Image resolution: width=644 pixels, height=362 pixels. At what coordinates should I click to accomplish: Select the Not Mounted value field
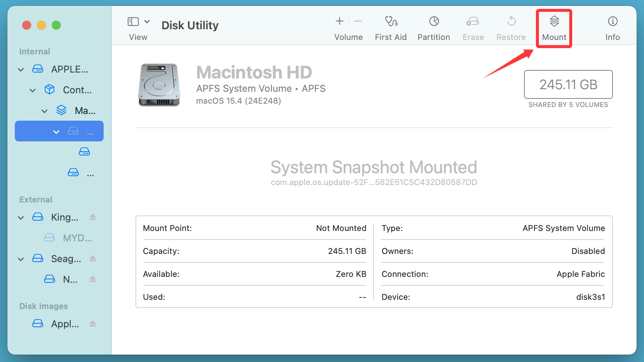tap(341, 228)
